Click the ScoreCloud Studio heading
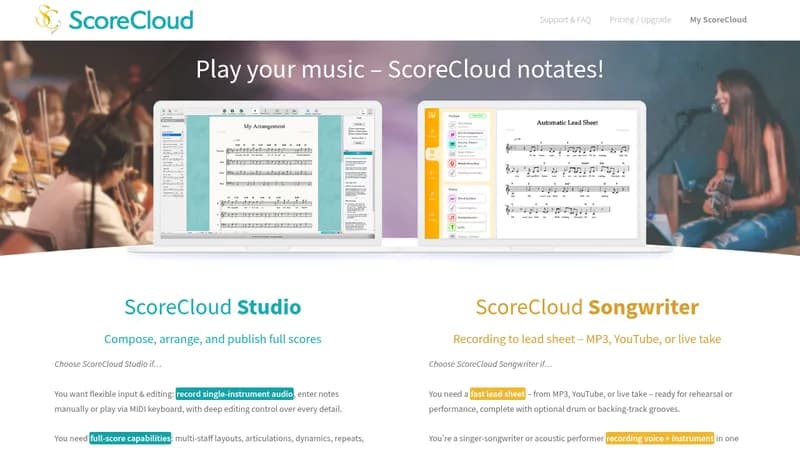The height and width of the screenshot is (450, 800). pyautogui.click(x=213, y=307)
